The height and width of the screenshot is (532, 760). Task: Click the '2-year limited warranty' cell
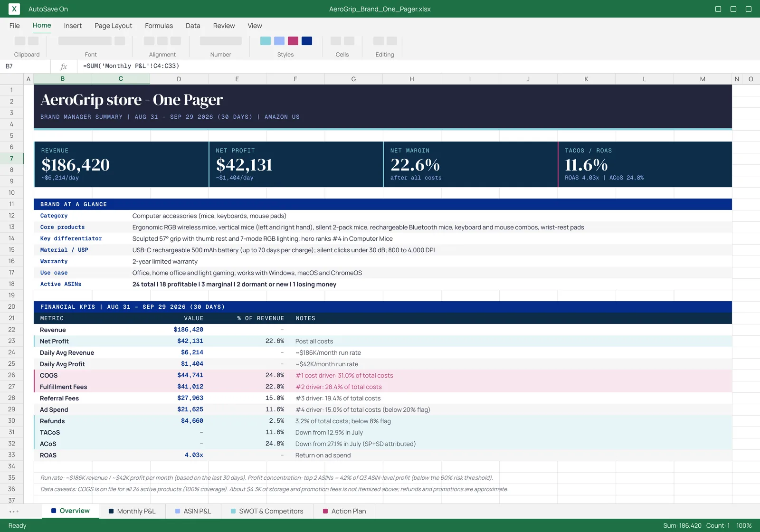(165, 261)
